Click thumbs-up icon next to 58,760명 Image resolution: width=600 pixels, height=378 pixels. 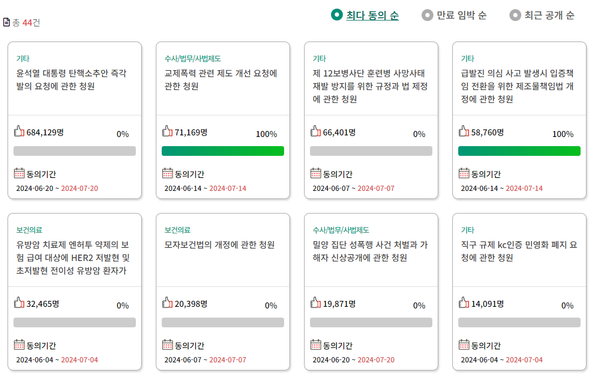(464, 131)
